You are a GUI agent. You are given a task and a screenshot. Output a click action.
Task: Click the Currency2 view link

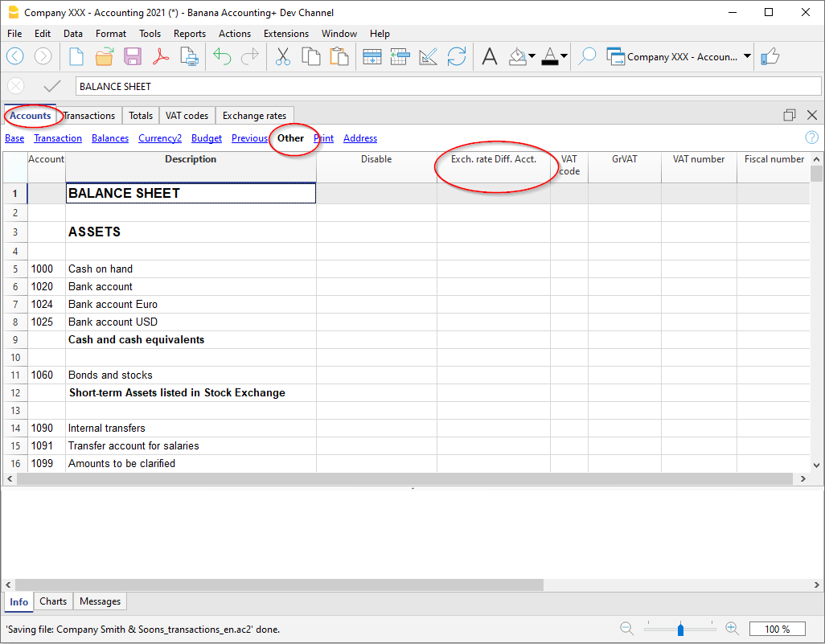[x=160, y=138]
